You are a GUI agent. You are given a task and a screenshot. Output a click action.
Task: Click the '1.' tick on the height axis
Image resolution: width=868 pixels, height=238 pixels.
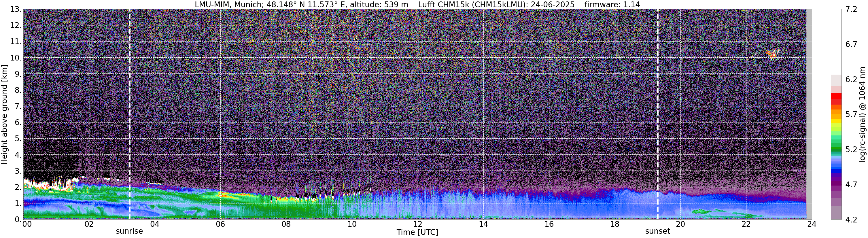pos(18,203)
